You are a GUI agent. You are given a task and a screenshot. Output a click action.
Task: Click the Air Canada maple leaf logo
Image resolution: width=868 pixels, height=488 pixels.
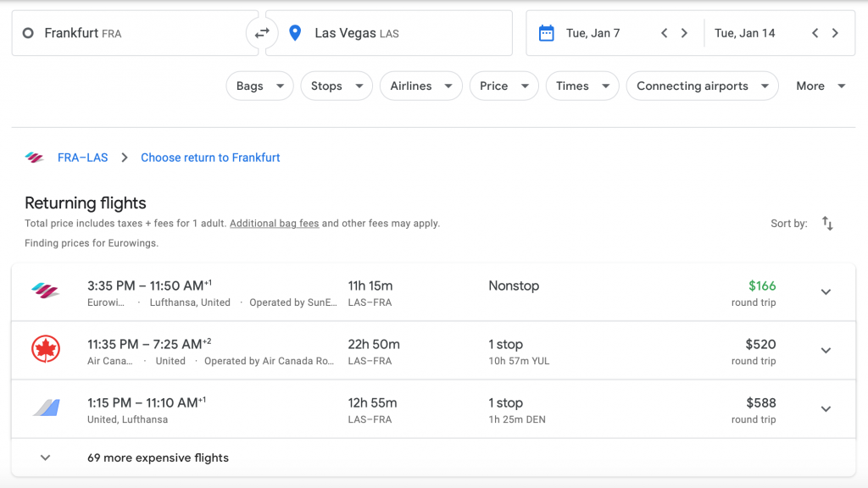46,350
